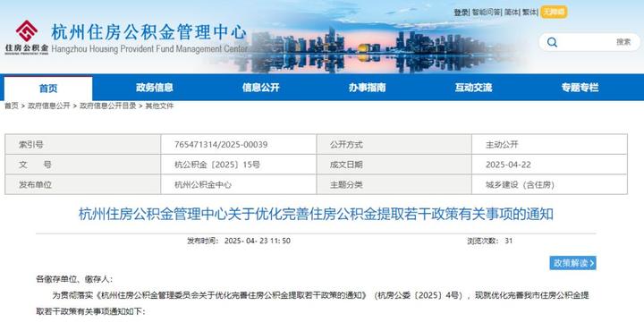This screenshot has height=322, width=644.
Task: Click the magnifier search icon
Action: tap(553, 42)
